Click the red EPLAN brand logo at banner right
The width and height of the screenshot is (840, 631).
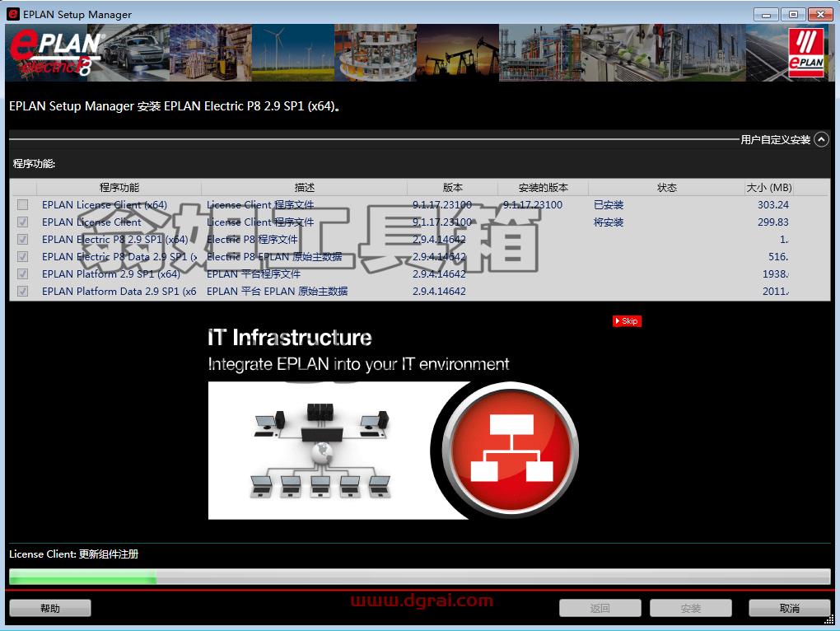click(806, 53)
